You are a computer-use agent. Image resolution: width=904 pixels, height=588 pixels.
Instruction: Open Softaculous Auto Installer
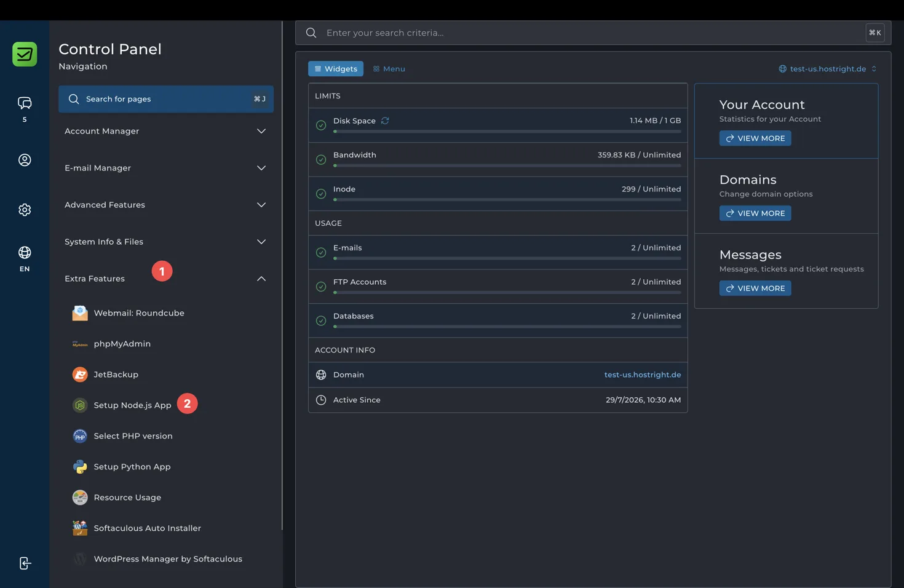148,528
